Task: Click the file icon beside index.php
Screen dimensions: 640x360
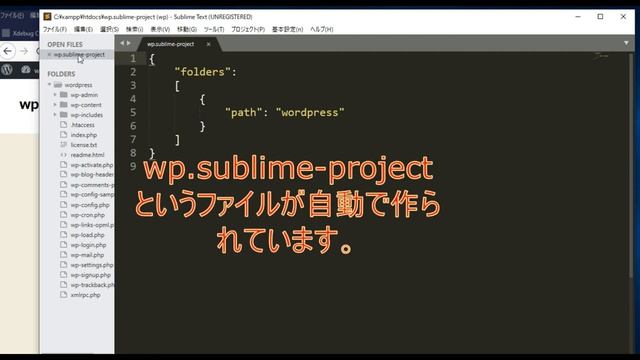Action: [x=63, y=135]
